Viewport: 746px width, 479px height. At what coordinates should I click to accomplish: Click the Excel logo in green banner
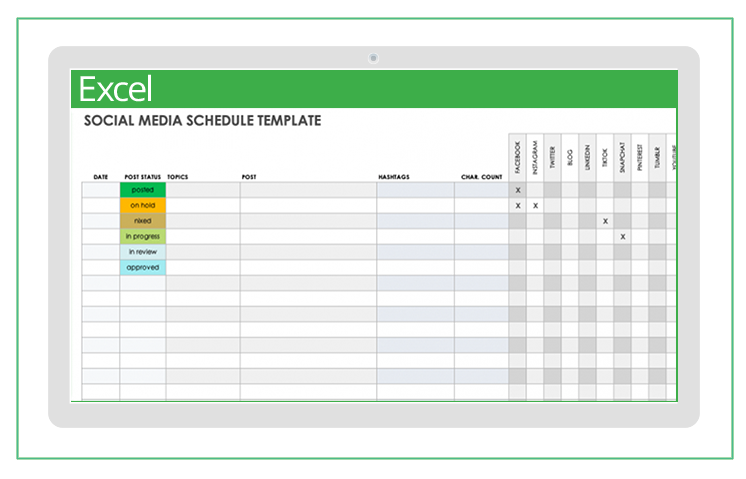117,90
